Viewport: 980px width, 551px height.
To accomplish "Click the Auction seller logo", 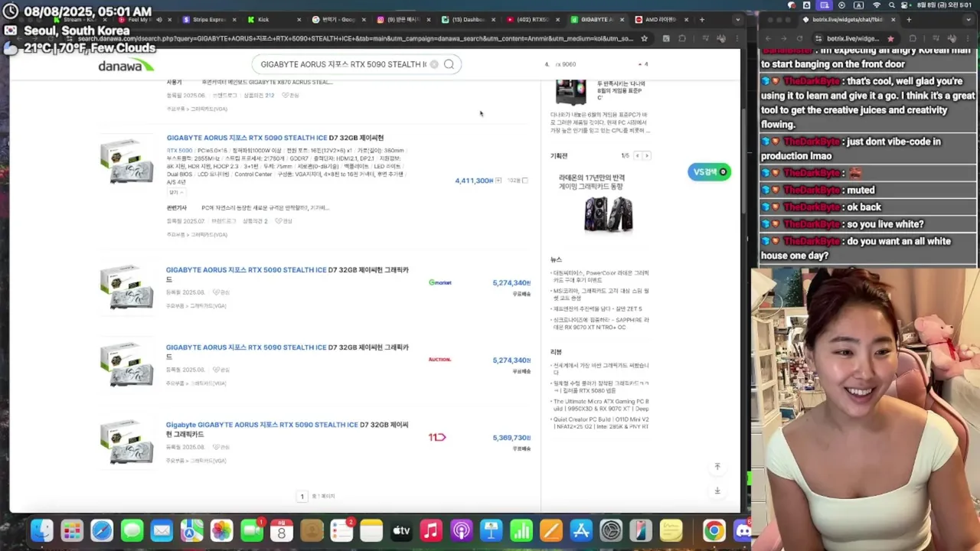I will coord(439,360).
